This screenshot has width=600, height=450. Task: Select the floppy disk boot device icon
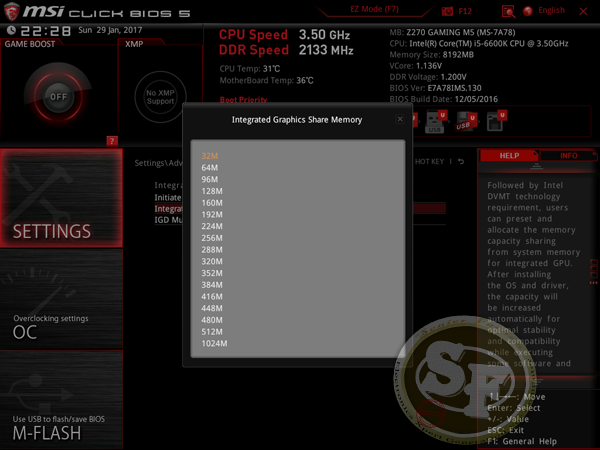point(495,121)
